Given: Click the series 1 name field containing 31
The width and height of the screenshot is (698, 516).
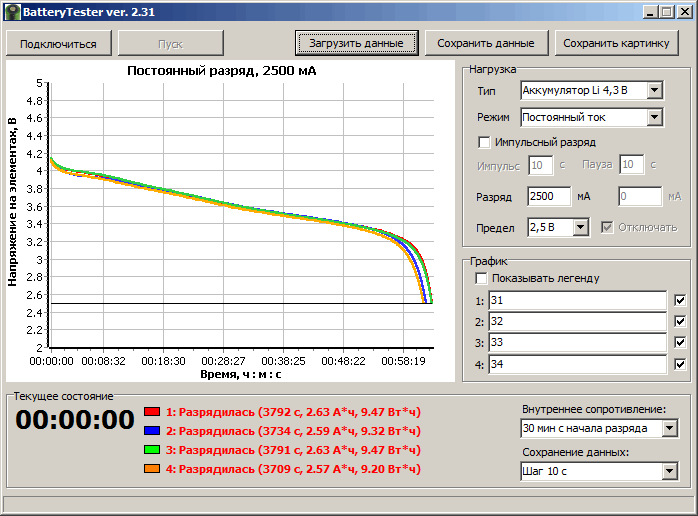Looking at the screenshot, I should point(577,301).
